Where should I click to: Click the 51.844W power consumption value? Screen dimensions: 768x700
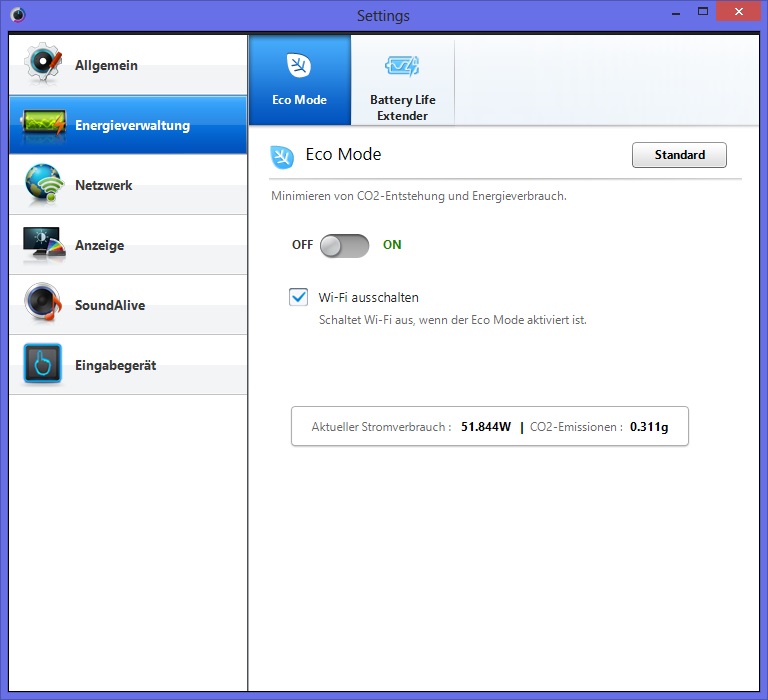[x=486, y=427]
